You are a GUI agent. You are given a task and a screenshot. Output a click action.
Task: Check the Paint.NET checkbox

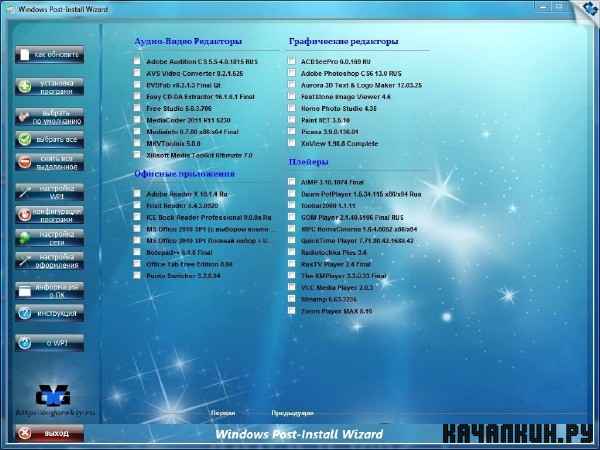tap(292, 120)
